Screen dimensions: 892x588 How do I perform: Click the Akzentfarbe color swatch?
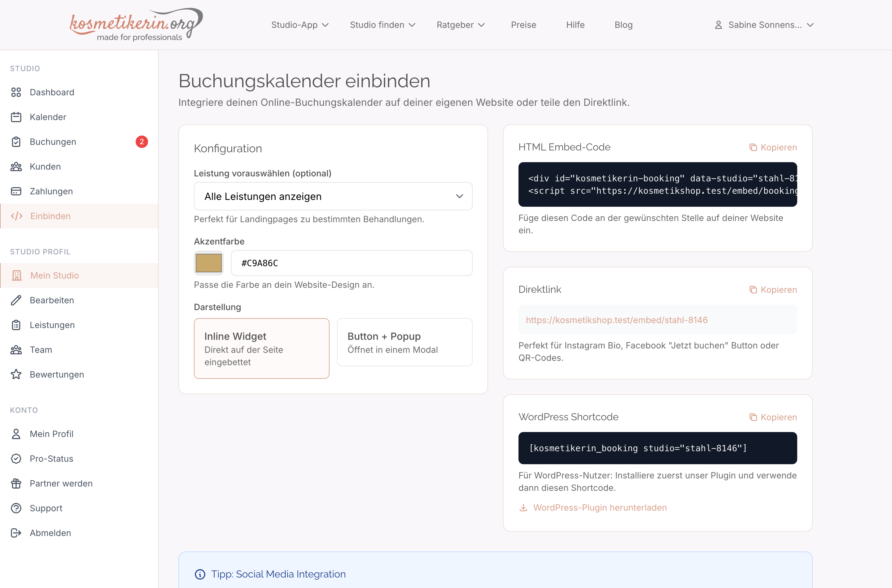click(209, 263)
